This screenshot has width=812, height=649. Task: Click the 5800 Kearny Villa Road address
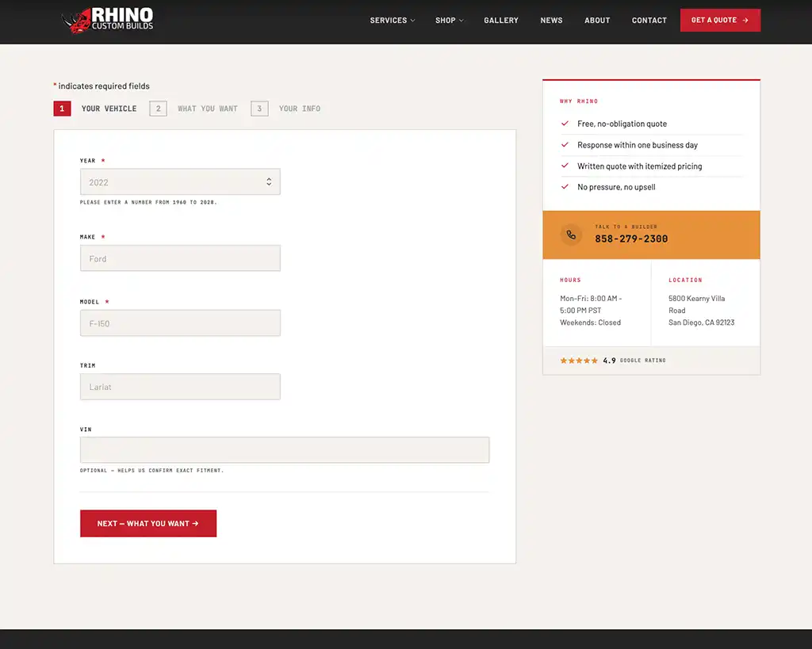701,310
